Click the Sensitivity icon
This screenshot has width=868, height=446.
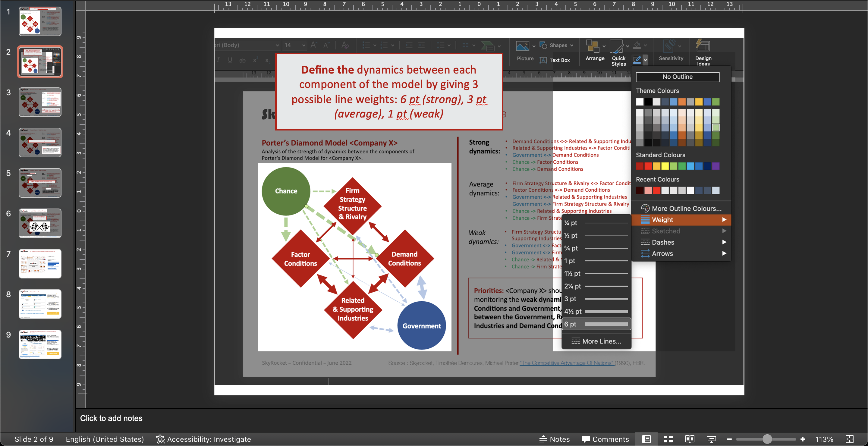pos(671,51)
